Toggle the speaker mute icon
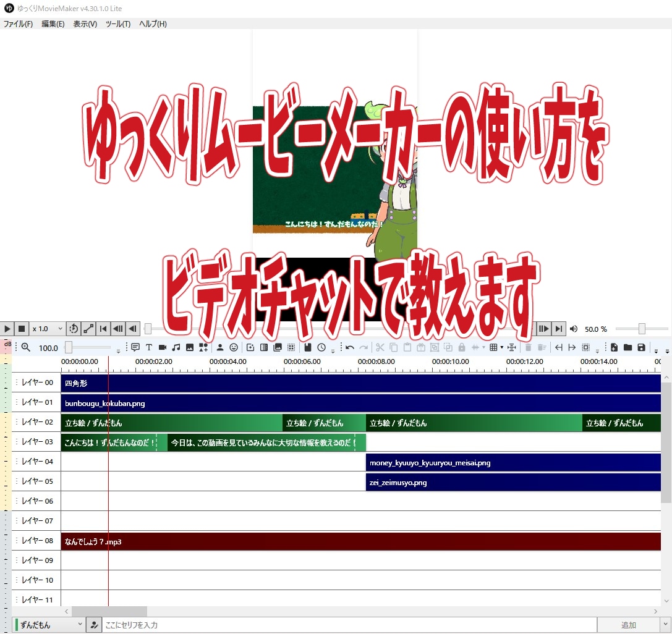 (574, 329)
